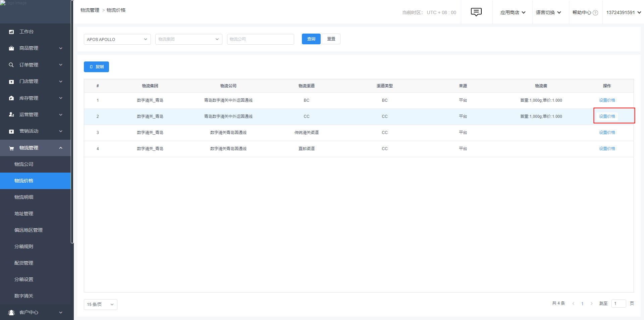Image resolution: width=644 pixels, height=320 pixels.
Task: Go to 偏远地区管理 in the sidebar
Action: coord(29,230)
